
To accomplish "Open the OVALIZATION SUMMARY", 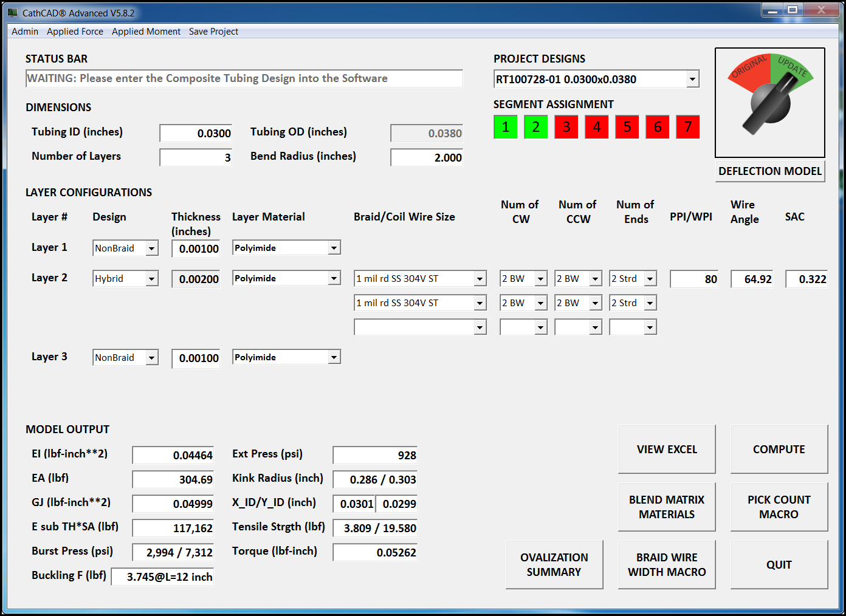I will point(554,564).
